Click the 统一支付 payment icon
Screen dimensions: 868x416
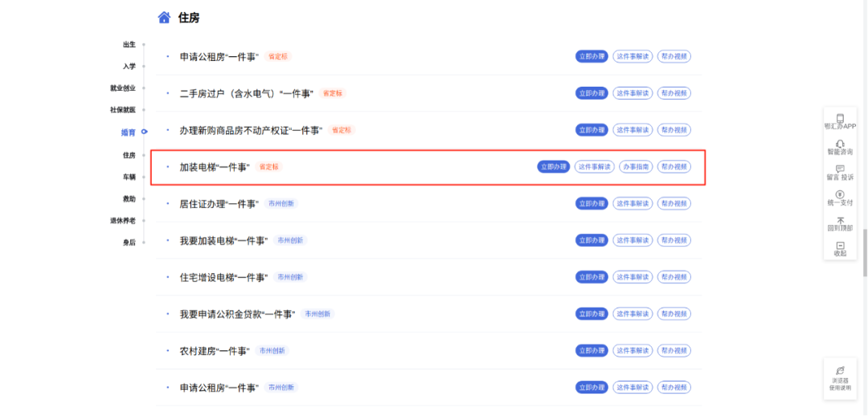click(840, 194)
